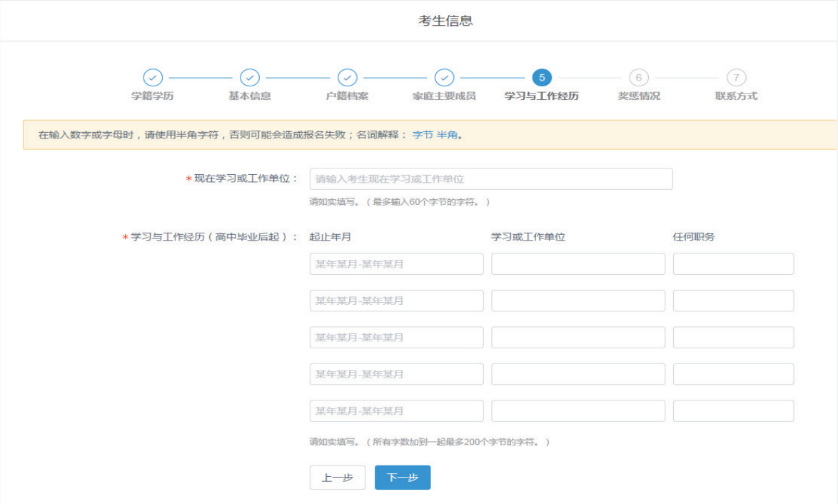This screenshot has width=838, height=504.
Task: Click the checkmark icon above 家庭主要成员
Action: (445, 79)
